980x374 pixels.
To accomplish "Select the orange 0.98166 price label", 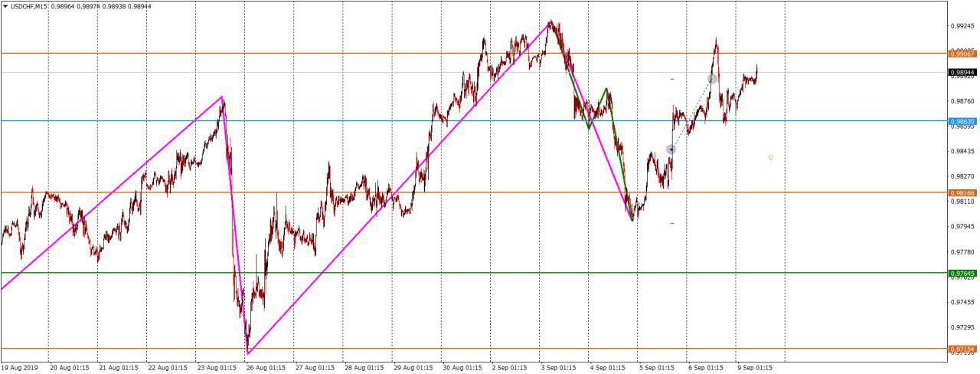I will click(x=962, y=193).
